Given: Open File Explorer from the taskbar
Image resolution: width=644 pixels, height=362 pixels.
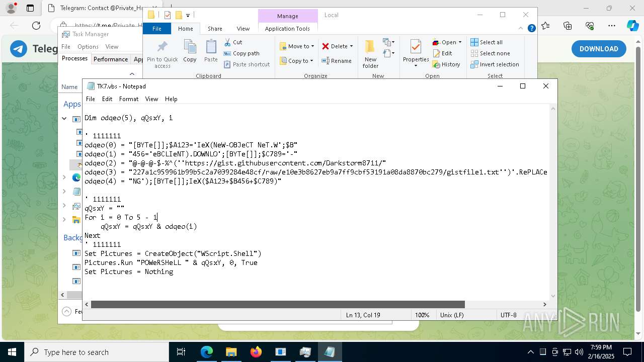Looking at the screenshot, I should click(x=231, y=352).
